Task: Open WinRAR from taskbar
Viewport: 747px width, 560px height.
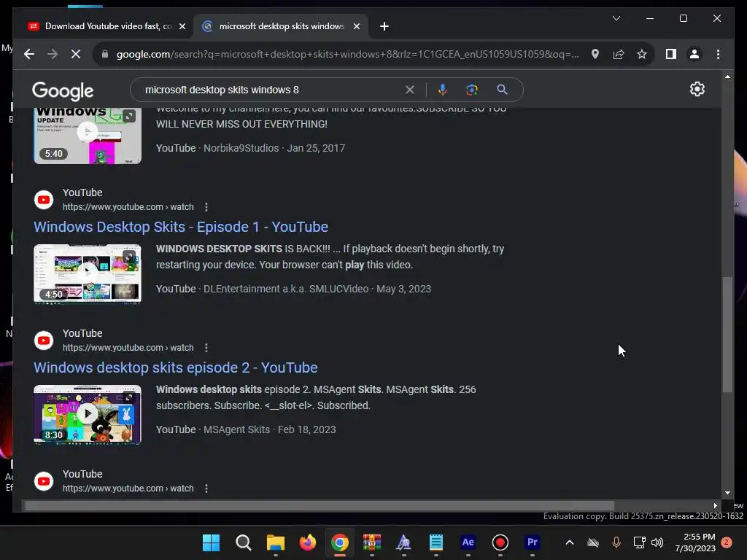Action: pyautogui.click(x=372, y=542)
